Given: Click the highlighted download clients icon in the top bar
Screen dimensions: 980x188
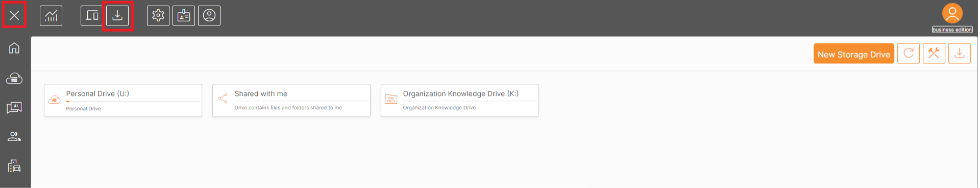Looking at the screenshot, I should 117,16.
